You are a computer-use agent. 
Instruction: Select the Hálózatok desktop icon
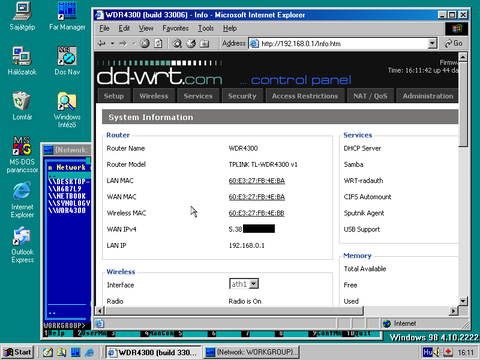[x=22, y=61]
